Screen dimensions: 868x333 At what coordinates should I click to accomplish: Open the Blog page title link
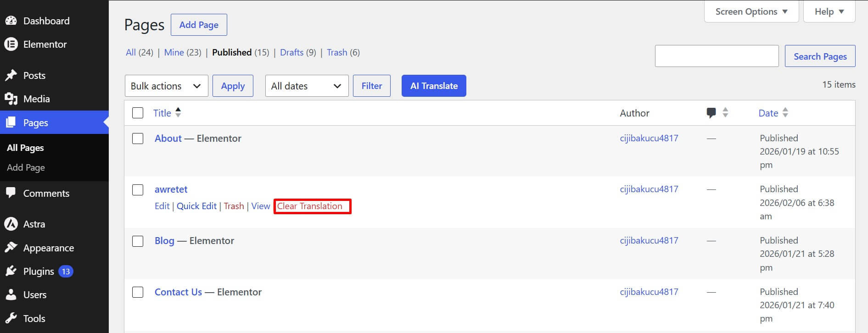[164, 241]
